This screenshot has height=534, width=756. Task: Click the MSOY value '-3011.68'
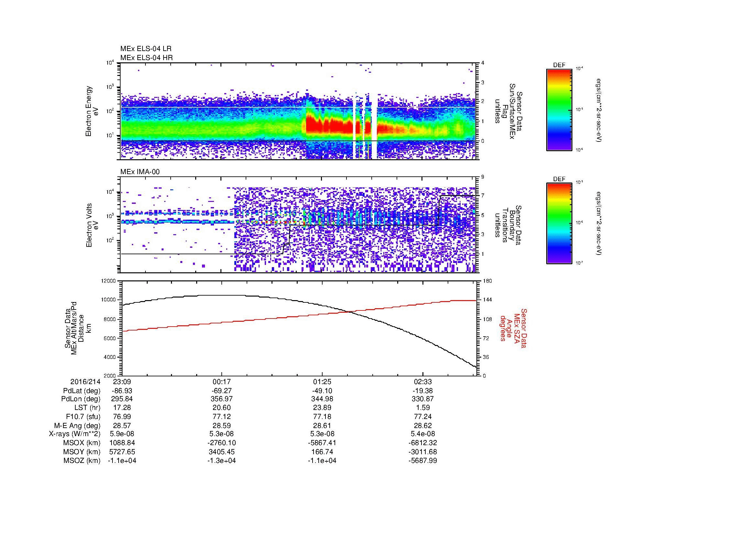tap(423, 452)
